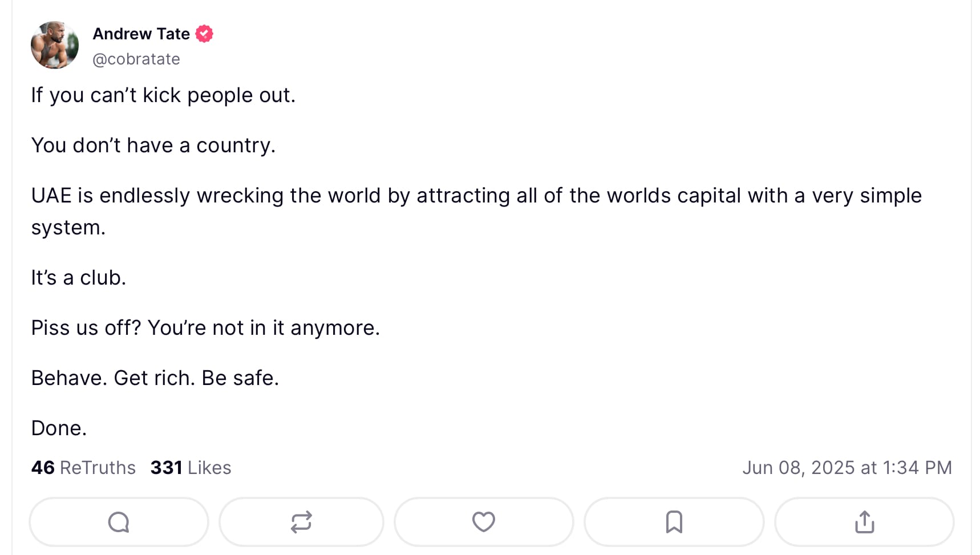This screenshot has width=980, height=555.
Task: Bookmark this post
Action: tap(674, 522)
